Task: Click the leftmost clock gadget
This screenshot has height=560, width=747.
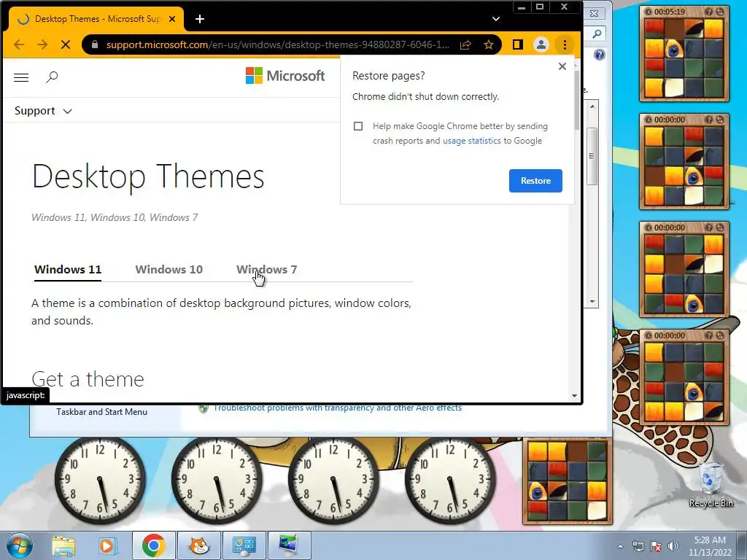Action: point(100,481)
